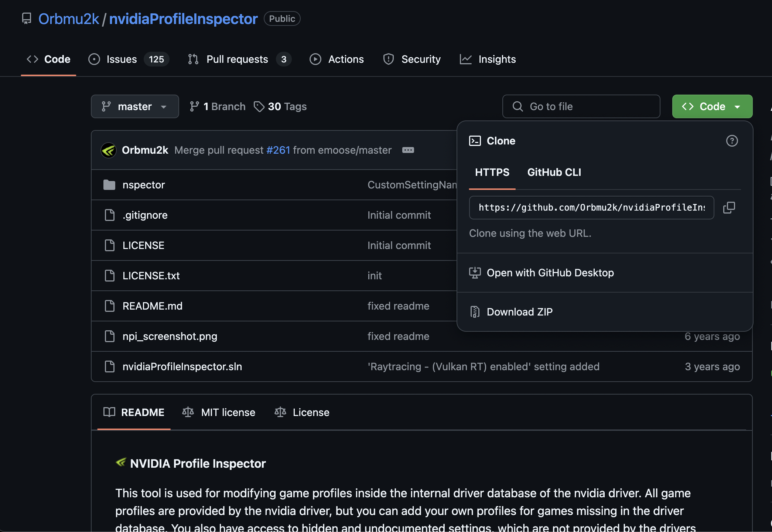
Task: Open the nspector folder
Action: 143,185
